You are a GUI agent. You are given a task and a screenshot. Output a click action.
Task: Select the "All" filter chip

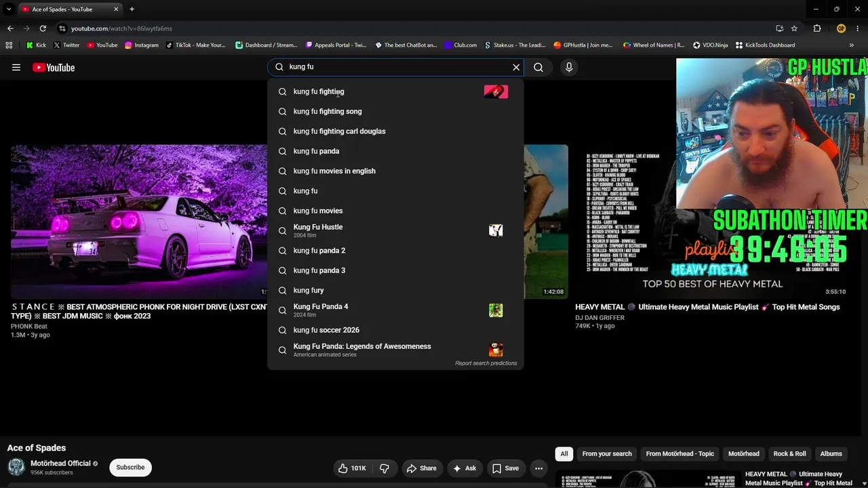564,454
